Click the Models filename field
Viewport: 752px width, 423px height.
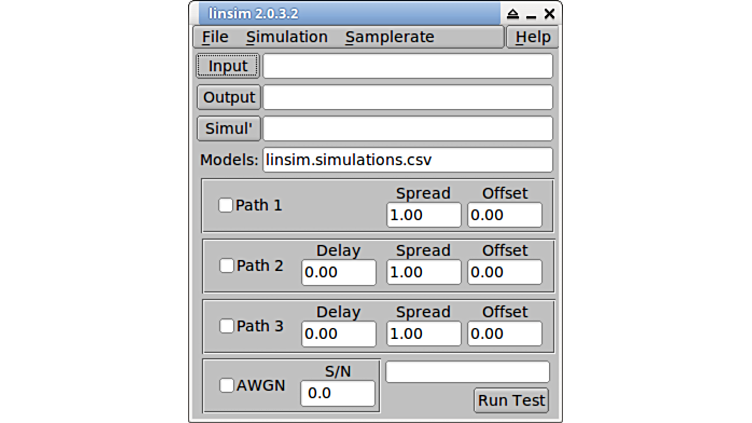407,160
